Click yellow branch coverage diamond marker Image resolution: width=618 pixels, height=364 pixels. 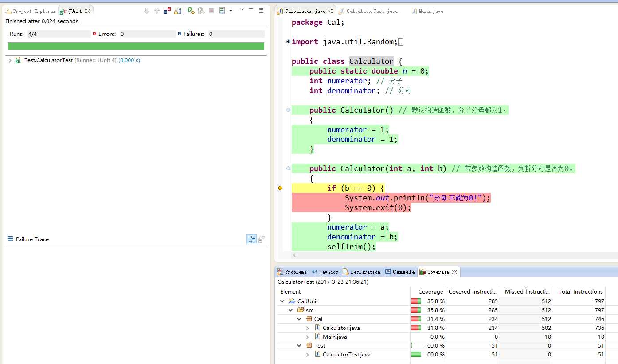point(280,188)
